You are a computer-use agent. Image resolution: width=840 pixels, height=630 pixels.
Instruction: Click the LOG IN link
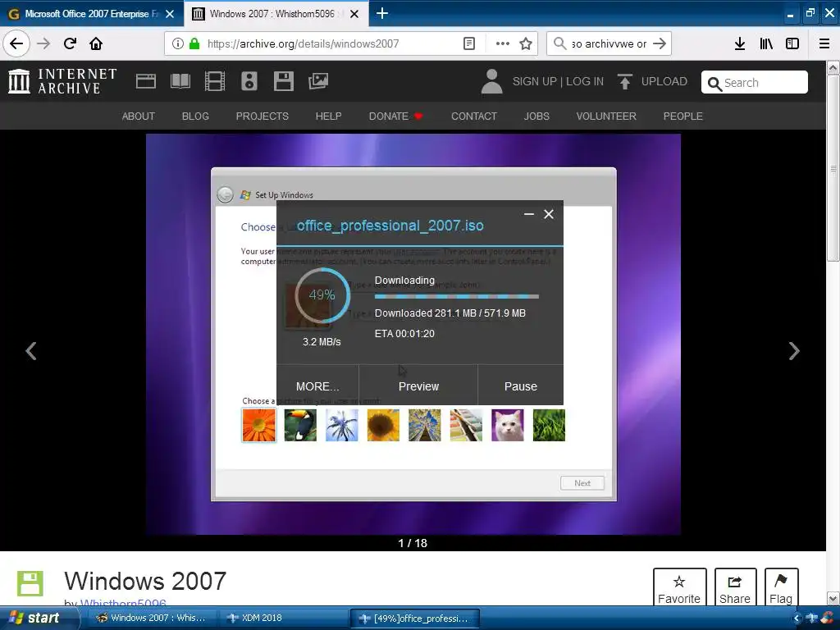coord(584,81)
